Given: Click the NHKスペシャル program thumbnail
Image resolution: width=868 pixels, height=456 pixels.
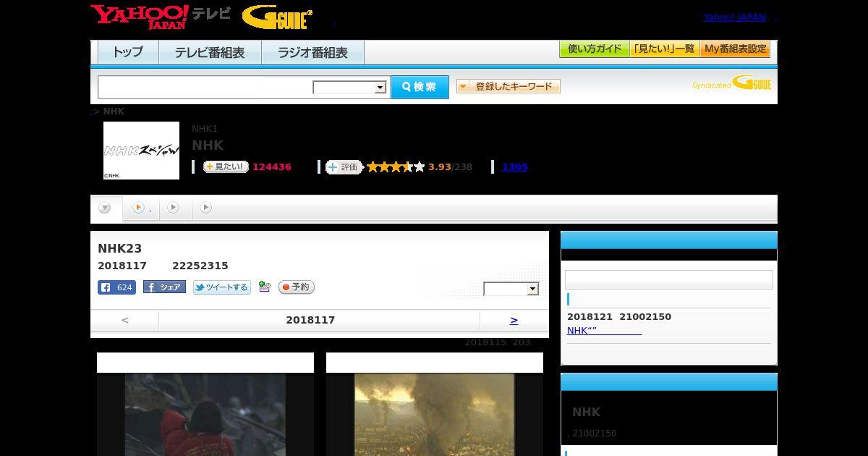Looking at the screenshot, I should click(x=141, y=151).
